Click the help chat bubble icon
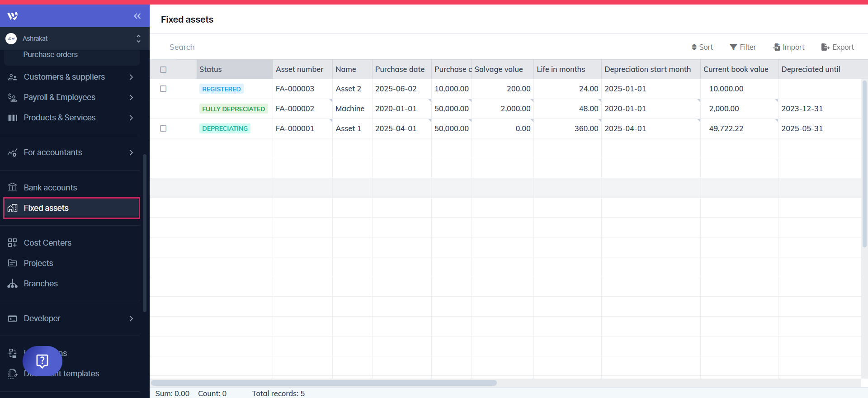 pyautogui.click(x=42, y=361)
